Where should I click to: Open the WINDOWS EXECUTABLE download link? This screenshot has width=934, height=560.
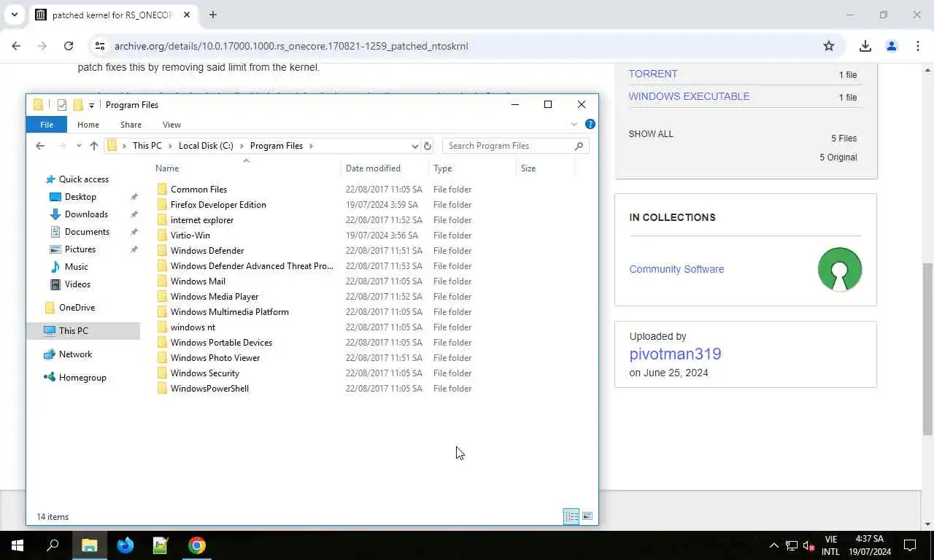click(689, 96)
